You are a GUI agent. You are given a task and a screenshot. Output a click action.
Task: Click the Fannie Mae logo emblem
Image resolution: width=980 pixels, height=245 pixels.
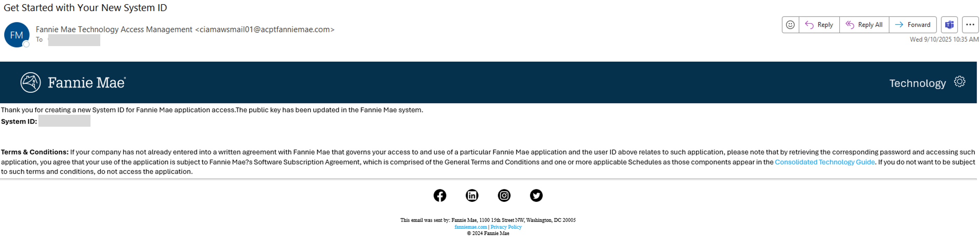click(x=30, y=82)
